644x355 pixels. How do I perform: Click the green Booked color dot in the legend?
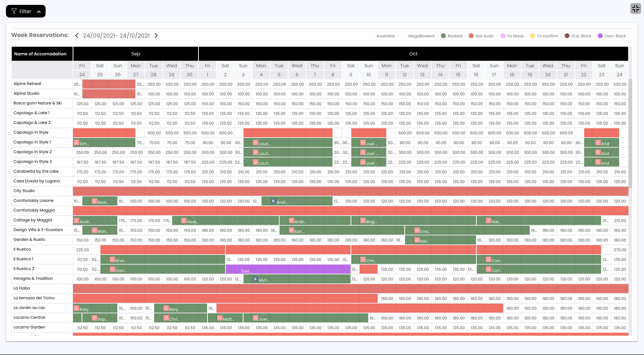click(x=443, y=36)
